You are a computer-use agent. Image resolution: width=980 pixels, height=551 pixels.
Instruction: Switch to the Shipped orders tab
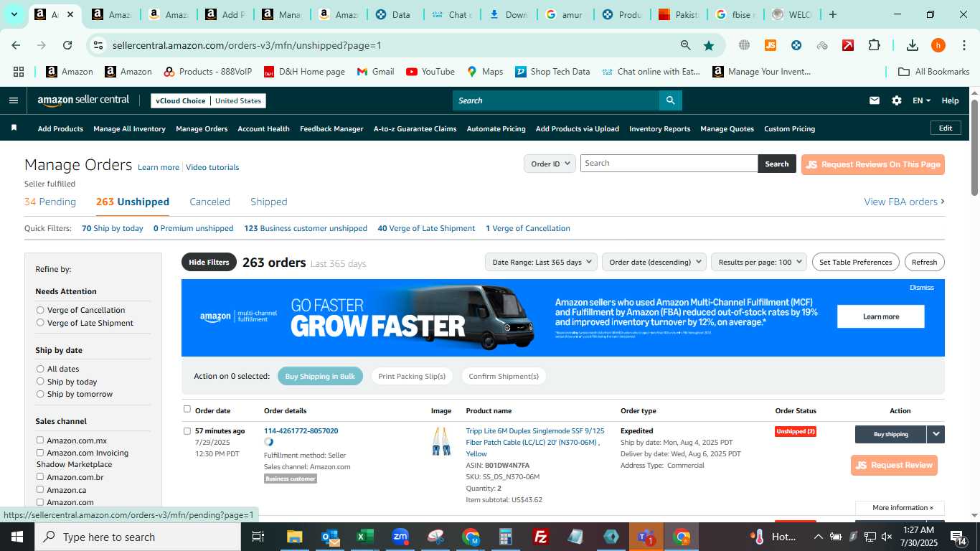click(269, 202)
